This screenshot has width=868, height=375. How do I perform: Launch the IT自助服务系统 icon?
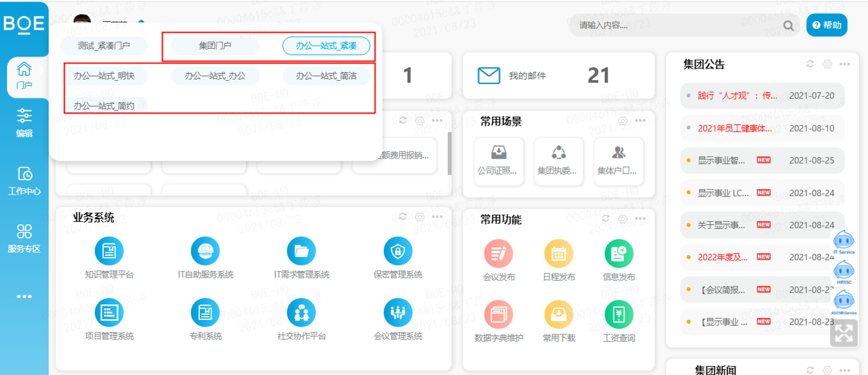205,251
